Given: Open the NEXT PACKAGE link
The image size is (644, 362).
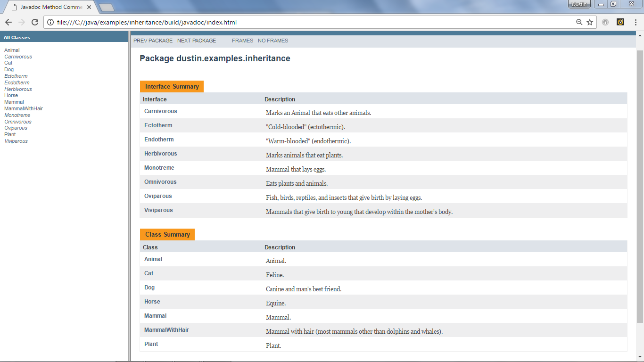Looking at the screenshot, I should (197, 41).
